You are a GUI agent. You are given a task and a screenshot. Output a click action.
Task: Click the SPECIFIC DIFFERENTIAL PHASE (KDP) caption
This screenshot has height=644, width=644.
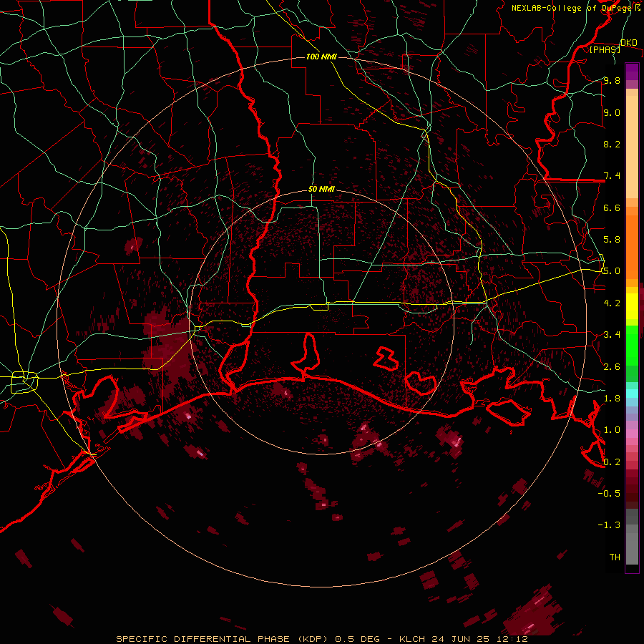[223, 639]
